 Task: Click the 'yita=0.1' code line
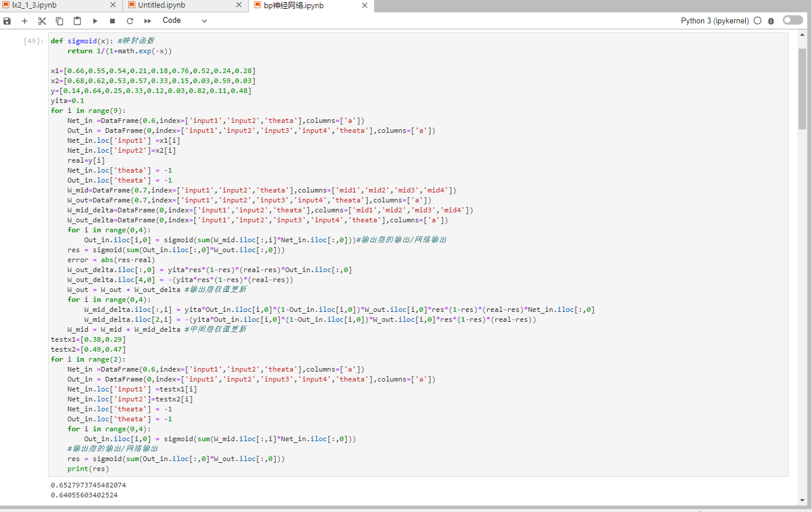coord(67,101)
